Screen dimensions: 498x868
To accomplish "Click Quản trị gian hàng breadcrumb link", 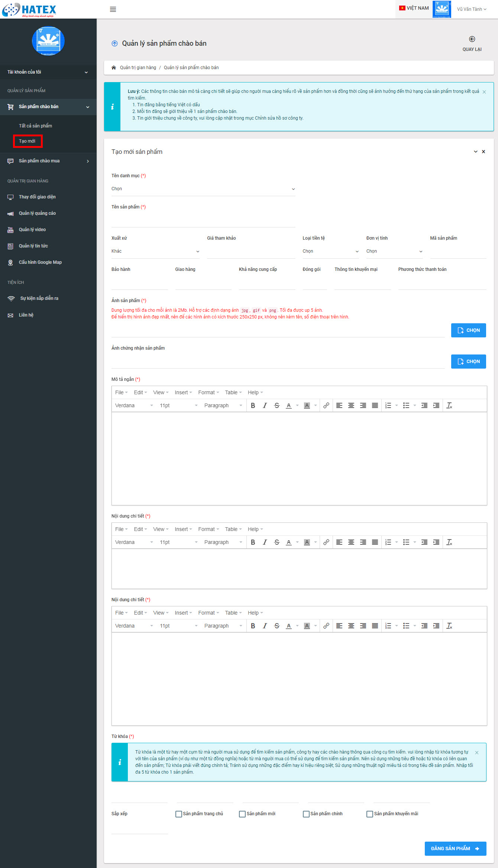I will pyautogui.click(x=138, y=68).
